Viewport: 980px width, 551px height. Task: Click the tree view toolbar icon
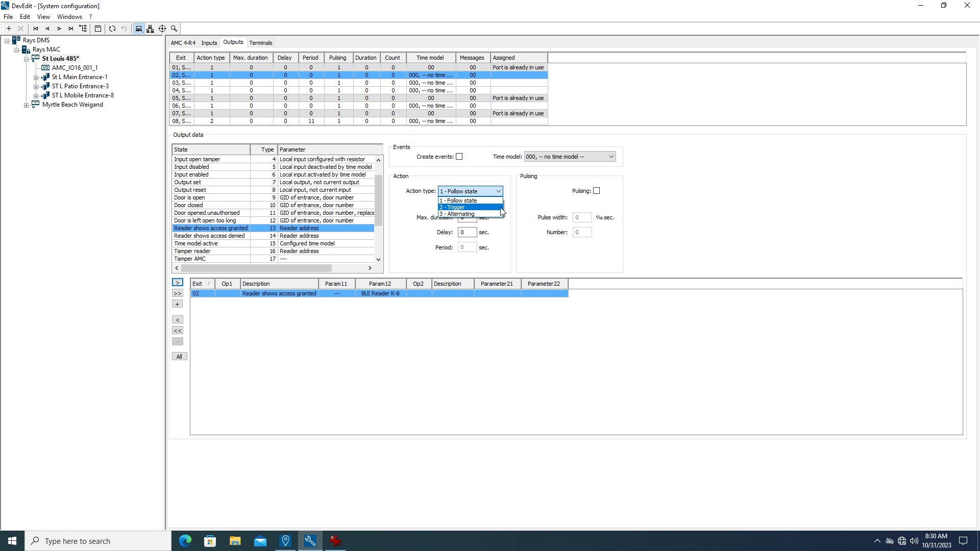pos(83,29)
